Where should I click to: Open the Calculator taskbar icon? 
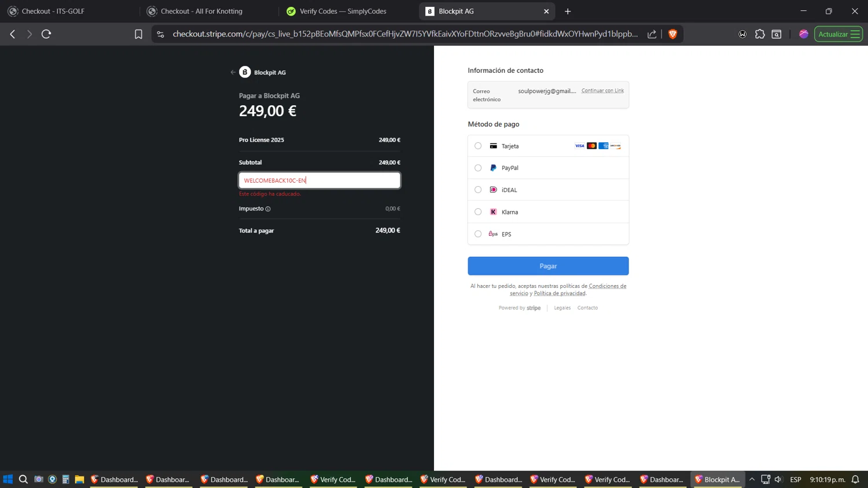coord(66,479)
